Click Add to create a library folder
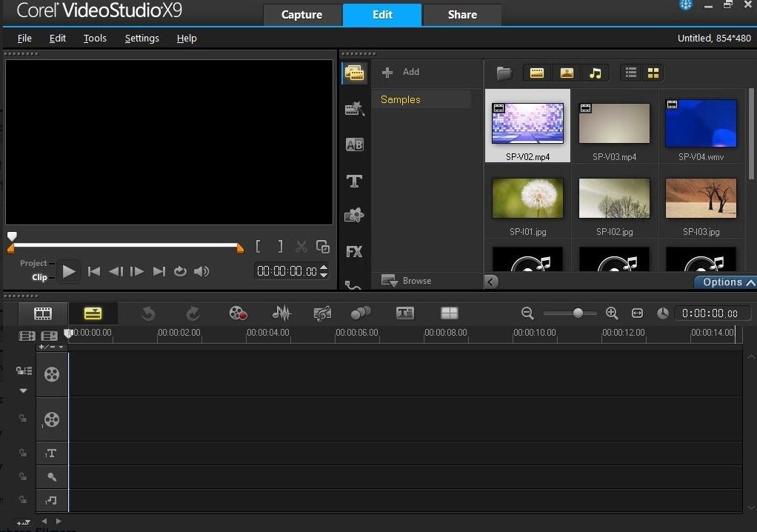Image resolution: width=757 pixels, height=532 pixels. point(401,72)
